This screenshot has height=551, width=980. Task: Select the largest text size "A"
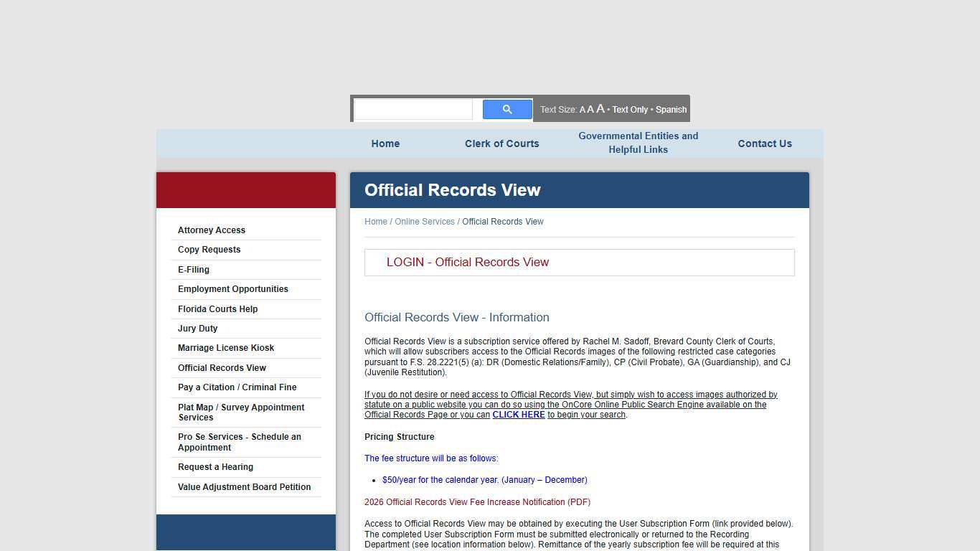point(600,108)
